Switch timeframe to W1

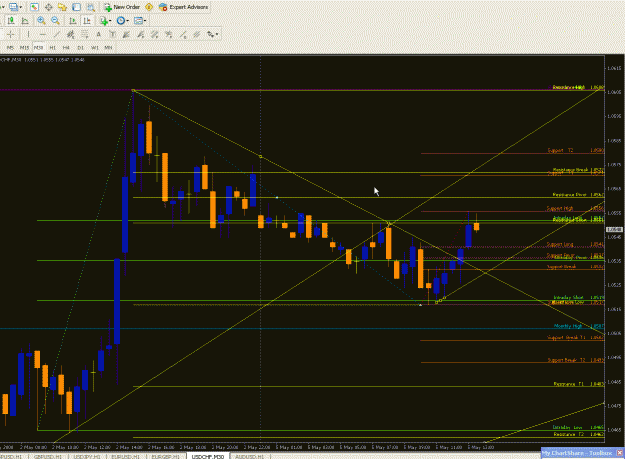pos(94,48)
